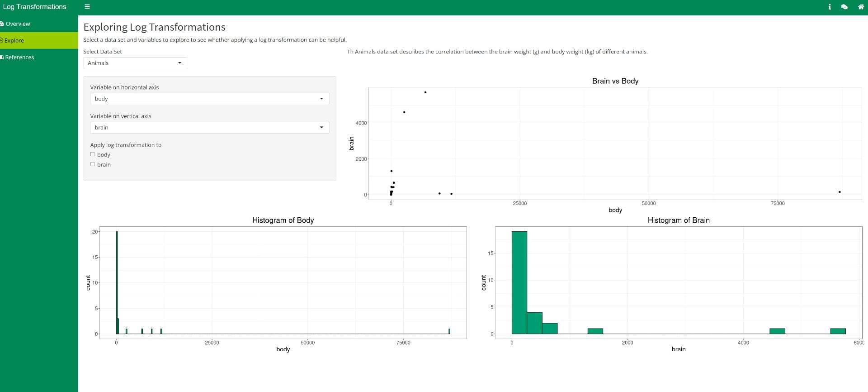Click the Log Transformations app title
868x392 pixels.
(35, 7)
